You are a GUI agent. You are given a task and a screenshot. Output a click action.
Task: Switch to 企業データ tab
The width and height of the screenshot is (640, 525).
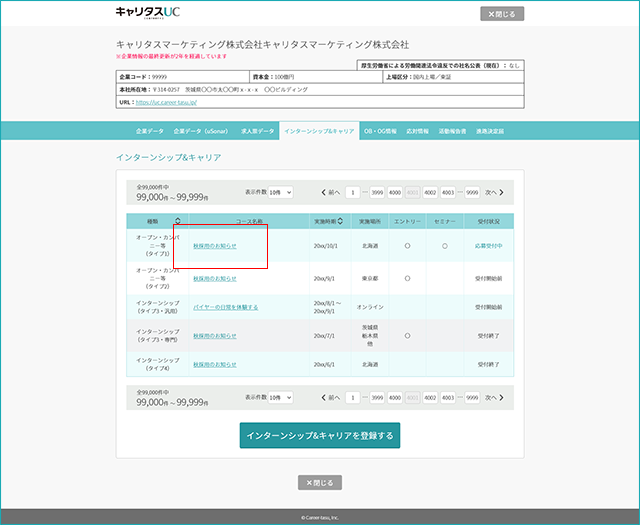point(150,131)
